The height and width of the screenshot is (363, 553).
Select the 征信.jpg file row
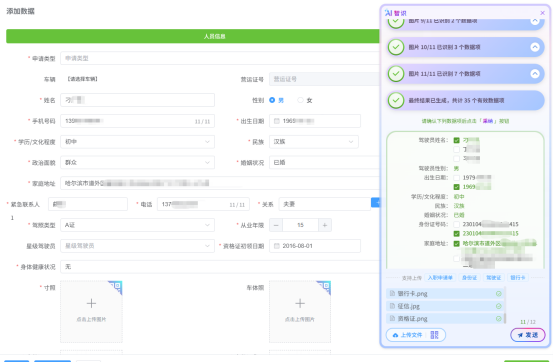pos(445,306)
